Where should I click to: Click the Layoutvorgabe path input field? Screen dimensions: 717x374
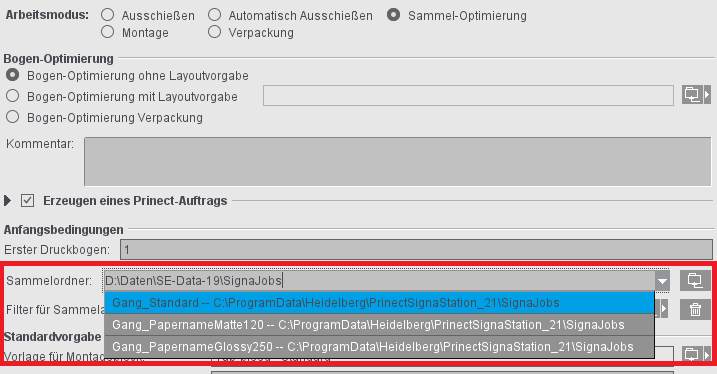click(468, 96)
